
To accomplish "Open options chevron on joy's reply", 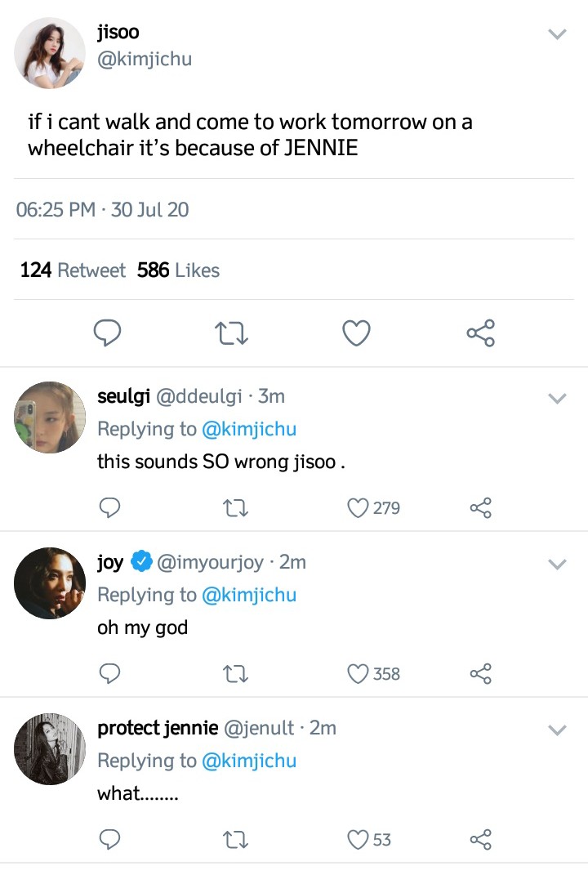I will pos(557,565).
